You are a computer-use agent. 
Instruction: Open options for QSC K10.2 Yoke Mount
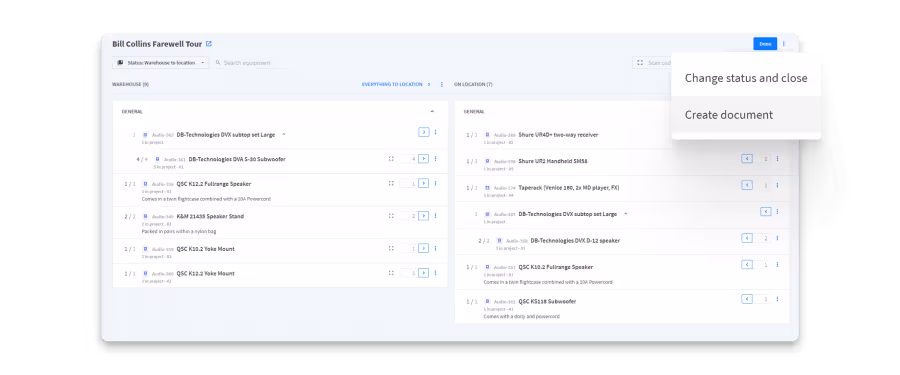tap(435, 248)
